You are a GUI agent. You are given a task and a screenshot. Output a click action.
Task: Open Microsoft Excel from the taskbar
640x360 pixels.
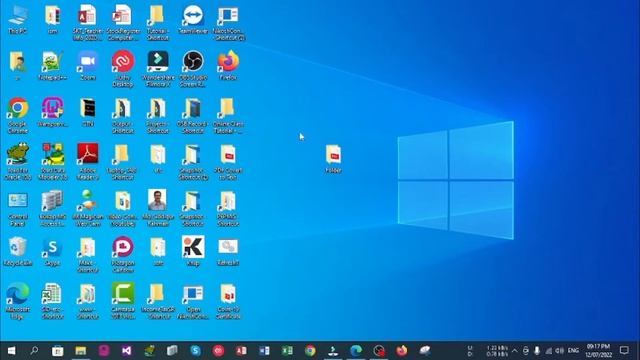point(287,350)
